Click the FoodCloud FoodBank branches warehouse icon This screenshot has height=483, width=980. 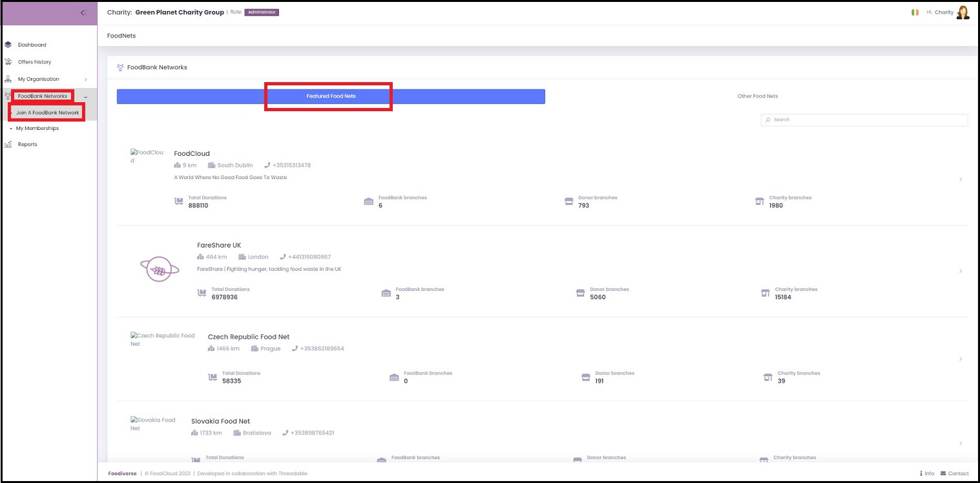pyautogui.click(x=369, y=202)
